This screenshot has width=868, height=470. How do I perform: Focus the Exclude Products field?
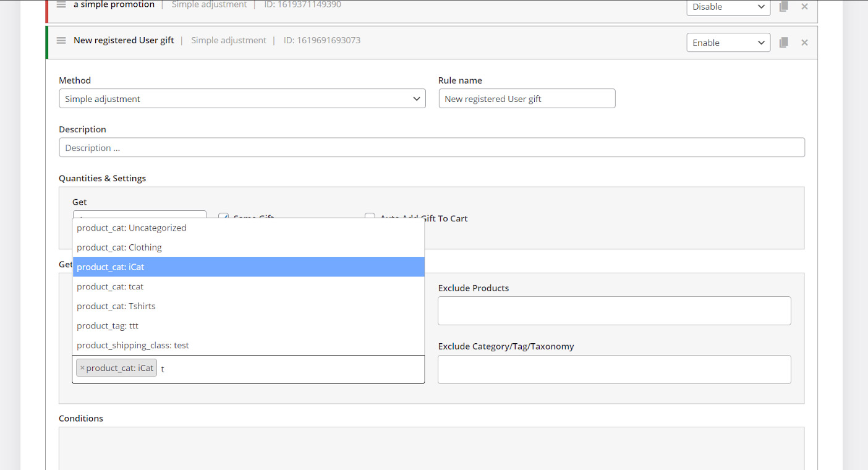click(x=614, y=310)
